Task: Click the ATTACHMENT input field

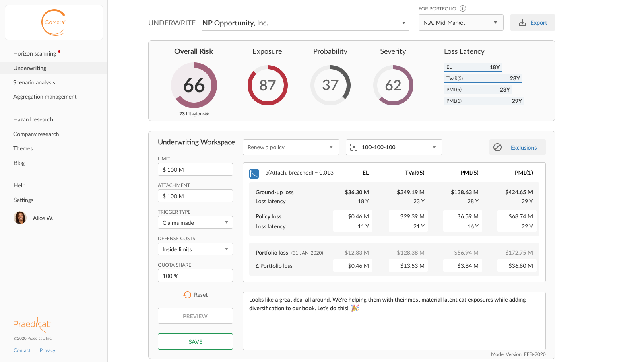Action: (195, 196)
